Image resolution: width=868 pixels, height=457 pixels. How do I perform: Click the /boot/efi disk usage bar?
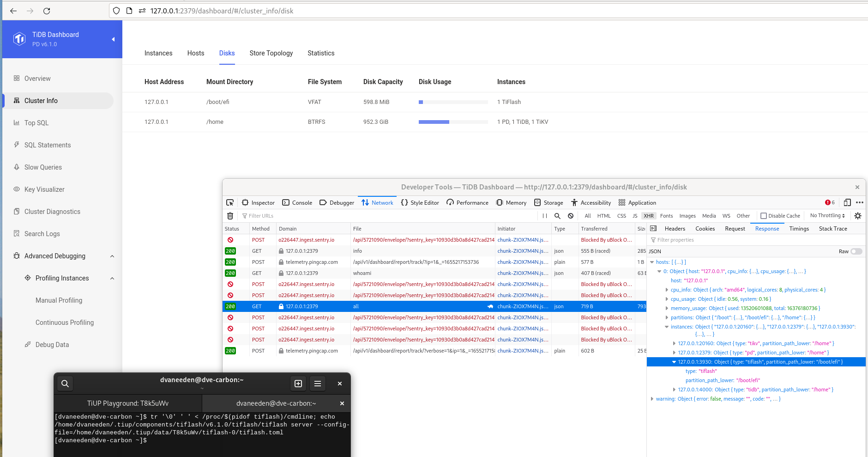[x=453, y=102]
